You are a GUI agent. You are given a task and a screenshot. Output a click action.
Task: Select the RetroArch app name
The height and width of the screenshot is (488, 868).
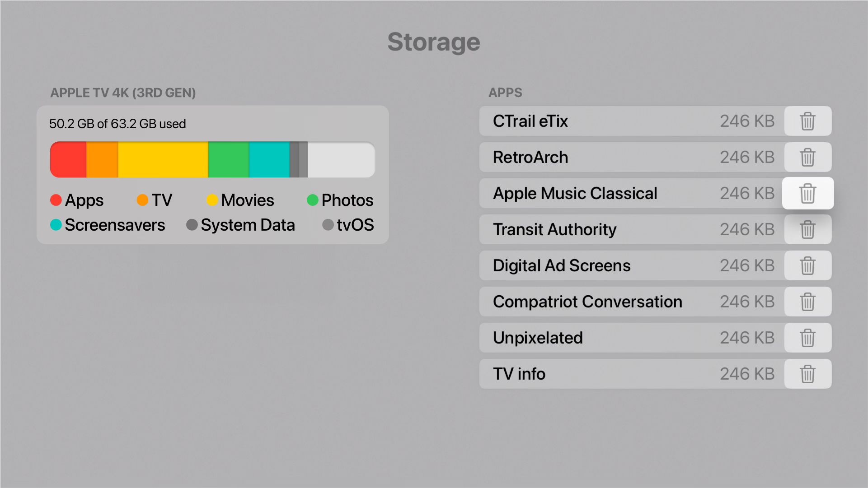point(530,157)
